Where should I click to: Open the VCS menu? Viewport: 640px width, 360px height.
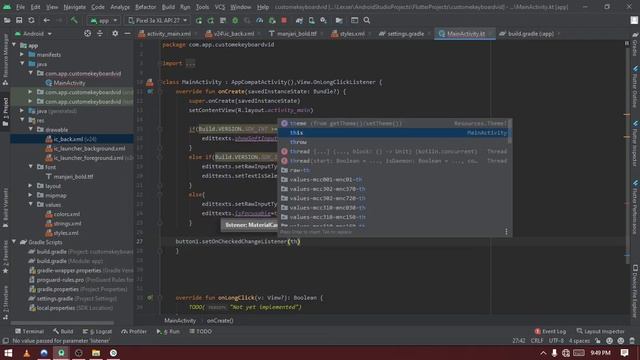coord(220,7)
